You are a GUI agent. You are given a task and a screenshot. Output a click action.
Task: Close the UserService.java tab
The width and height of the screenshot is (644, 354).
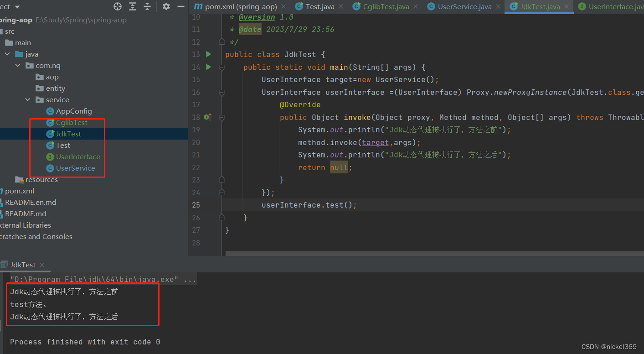point(499,7)
